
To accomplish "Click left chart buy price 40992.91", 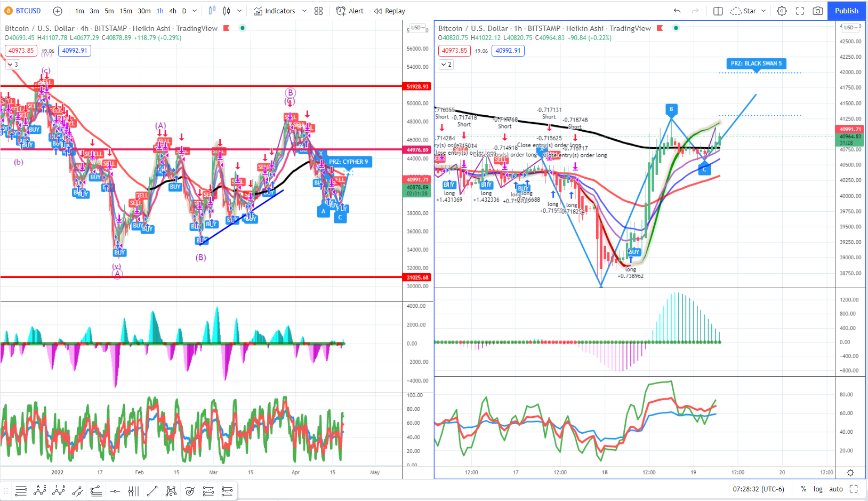I will (75, 51).
